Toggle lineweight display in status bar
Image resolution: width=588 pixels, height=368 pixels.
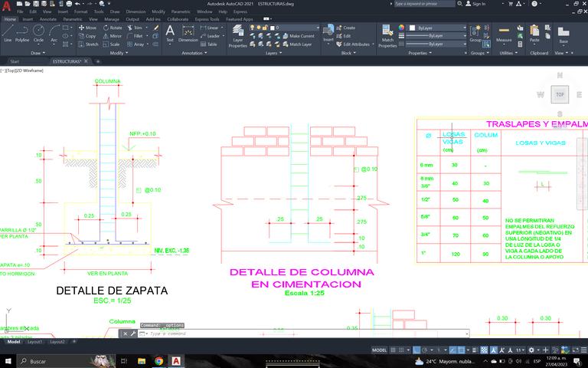tap(475, 350)
